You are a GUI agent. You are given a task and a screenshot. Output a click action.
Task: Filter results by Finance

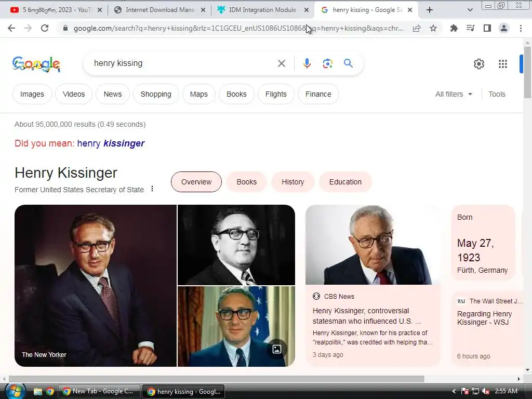pyautogui.click(x=318, y=94)
